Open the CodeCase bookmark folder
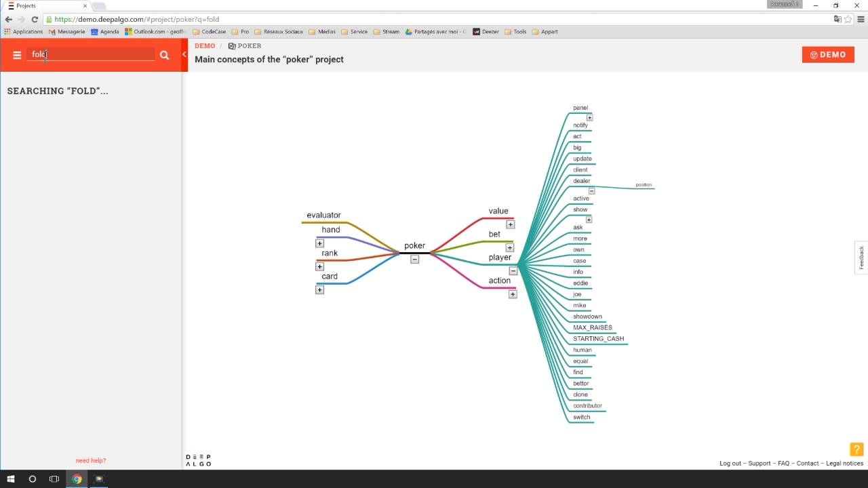868x488 pixels. coord(210,31)
